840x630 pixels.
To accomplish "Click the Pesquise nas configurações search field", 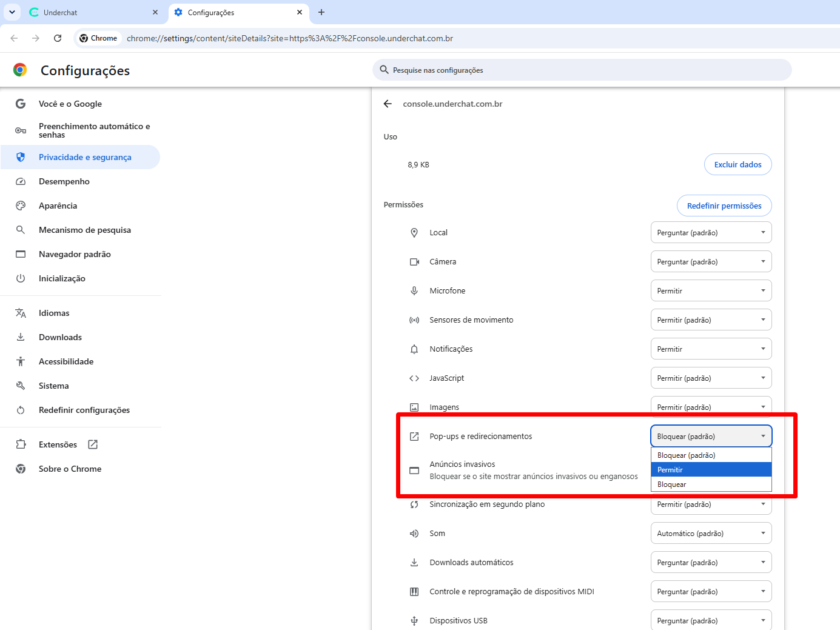I will [582, 70].
